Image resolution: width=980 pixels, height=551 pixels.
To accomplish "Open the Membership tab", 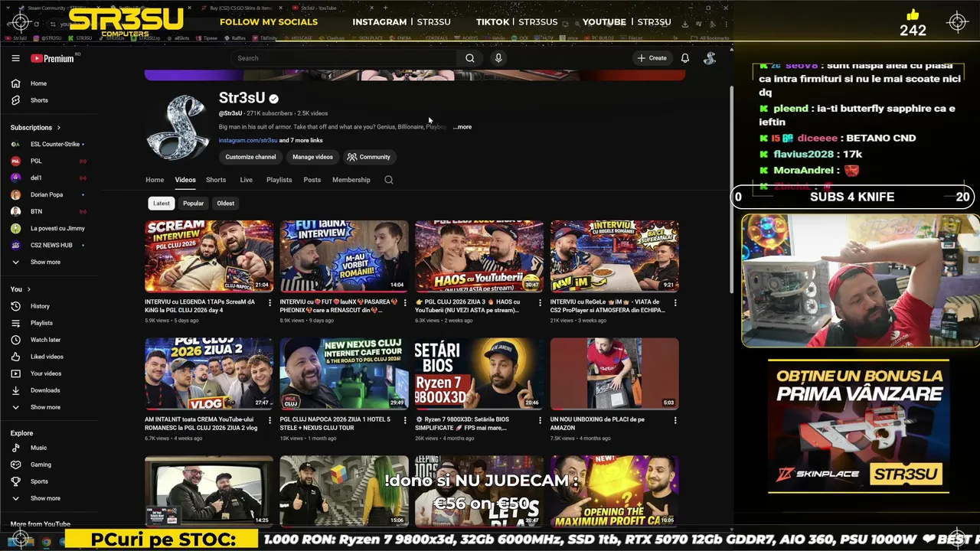I will [351, 180].
